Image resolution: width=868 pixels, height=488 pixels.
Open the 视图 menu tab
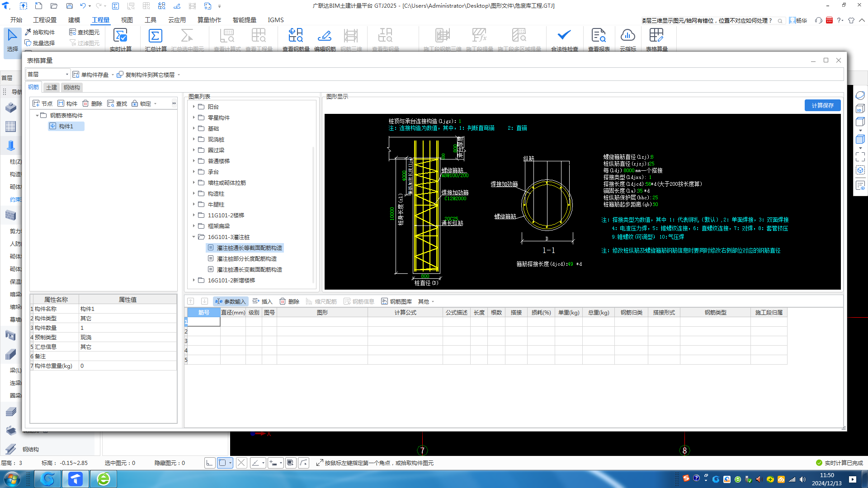coord(127,20)
